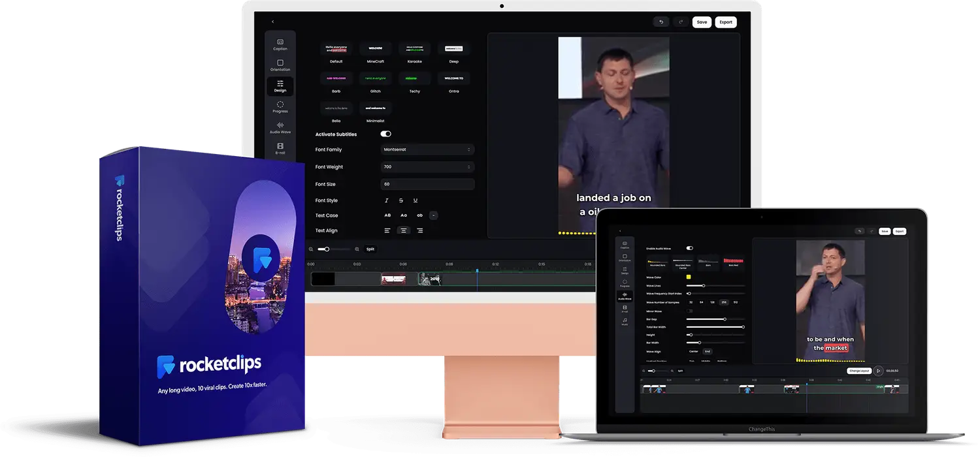Enable the Mirror Wave toggle
Screen dimensions: 980x457
[x=689, y=311]
